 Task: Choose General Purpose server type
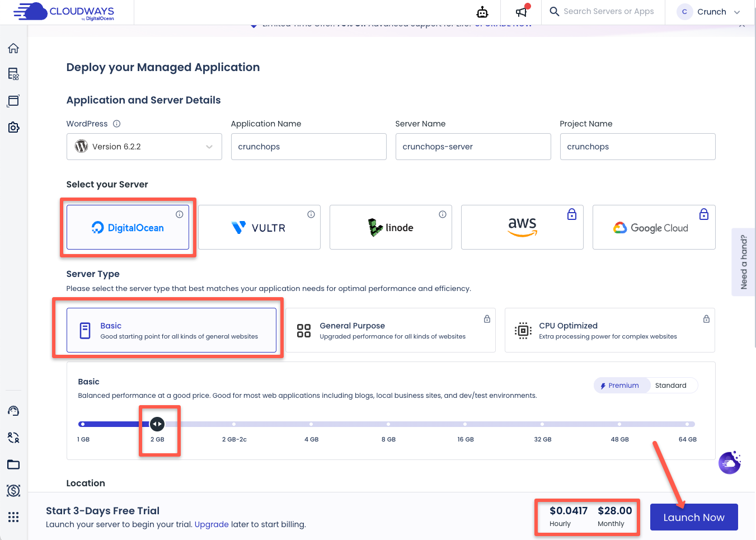point(391,330)
